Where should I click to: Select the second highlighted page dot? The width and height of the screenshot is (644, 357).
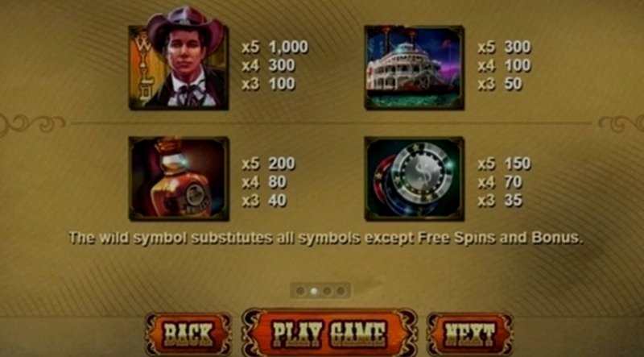click(314, 291)
